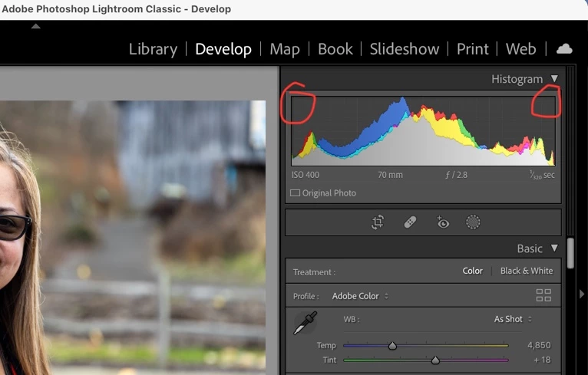This screenshot has width=588, height=375.
Task: Open the Adobe Color profile dropdown
Action: (x=360, y=296)
